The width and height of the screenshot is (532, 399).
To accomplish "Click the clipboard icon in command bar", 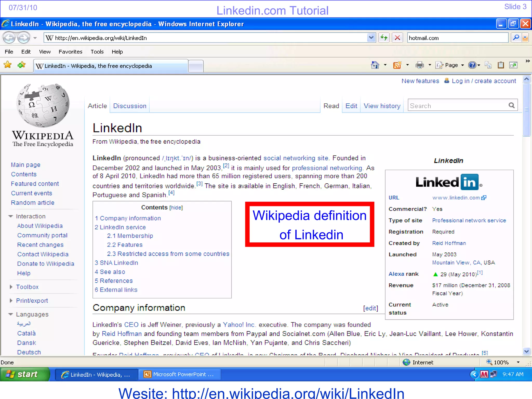I will pos(501,65).
